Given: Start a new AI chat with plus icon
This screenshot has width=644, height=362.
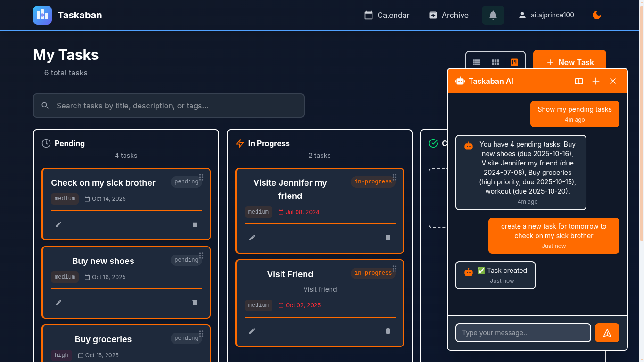Looking at the screenshot, I should [x=596, y=81].
